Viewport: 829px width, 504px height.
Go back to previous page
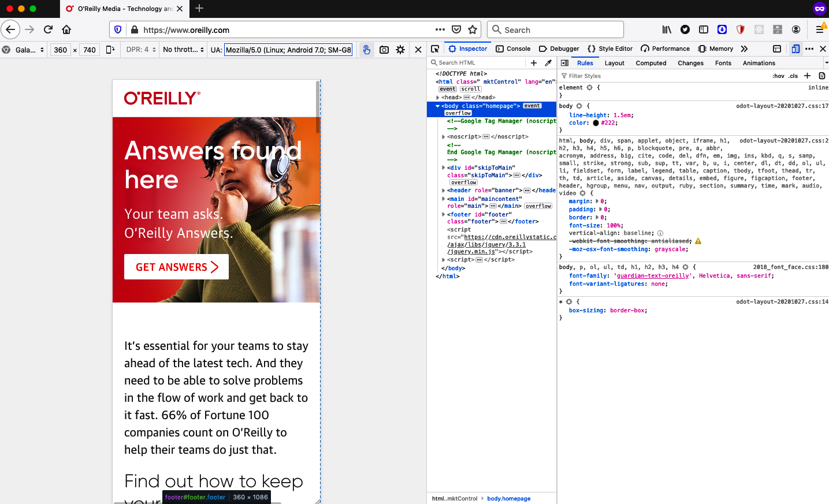click(x=10, y=29)
